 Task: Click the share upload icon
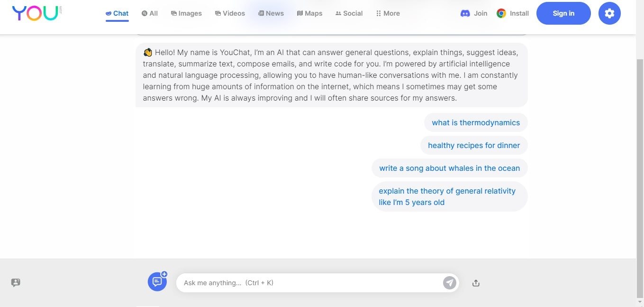(x=476, y=283)
